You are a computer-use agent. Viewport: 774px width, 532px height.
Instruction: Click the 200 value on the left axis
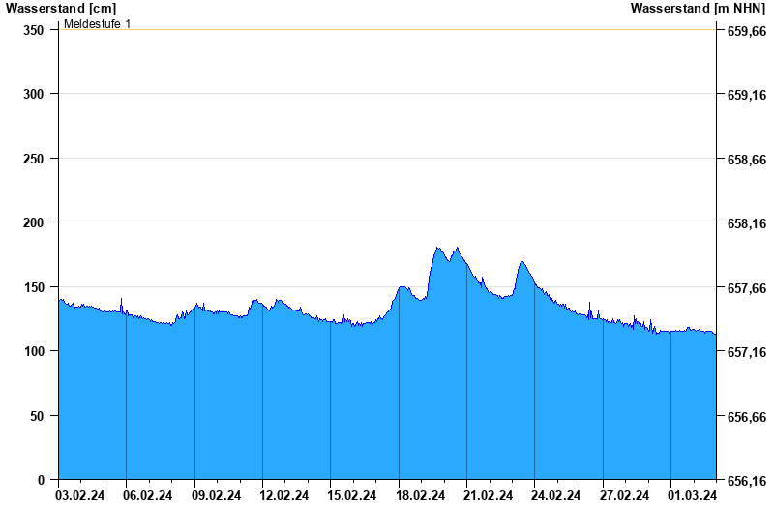[35, 222]
